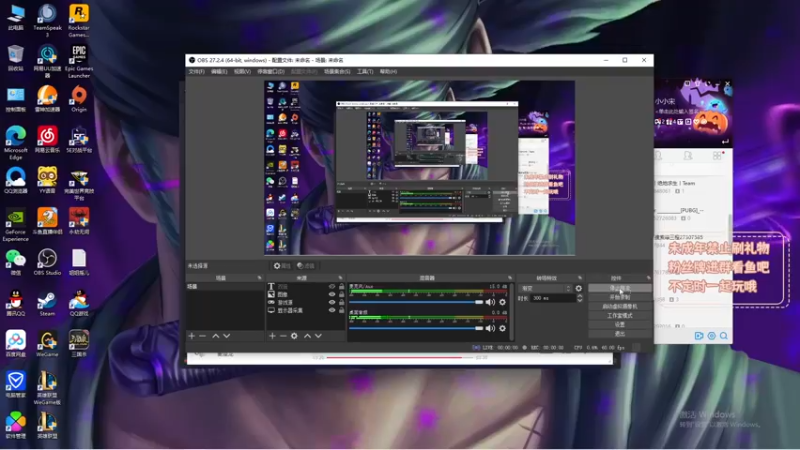
Task: Move scene up with the Scenes up arrow
Action: pyautogui.click(x=215, y=336)
